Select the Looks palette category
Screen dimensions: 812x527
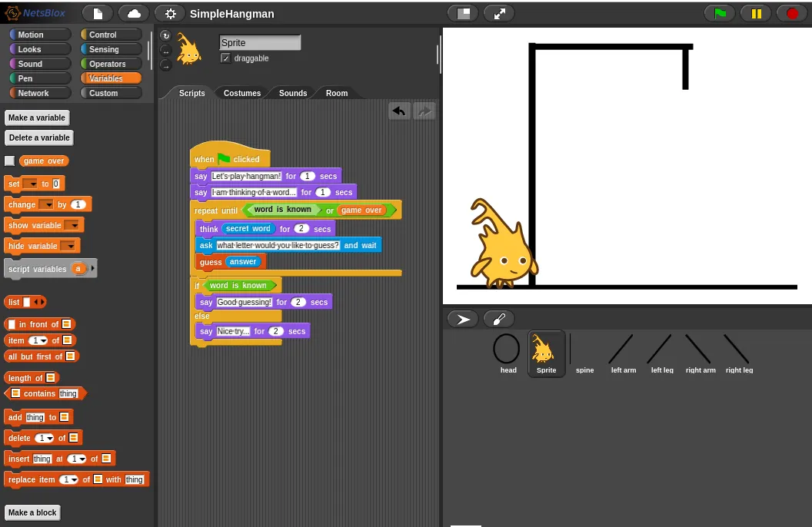[41, 49]
